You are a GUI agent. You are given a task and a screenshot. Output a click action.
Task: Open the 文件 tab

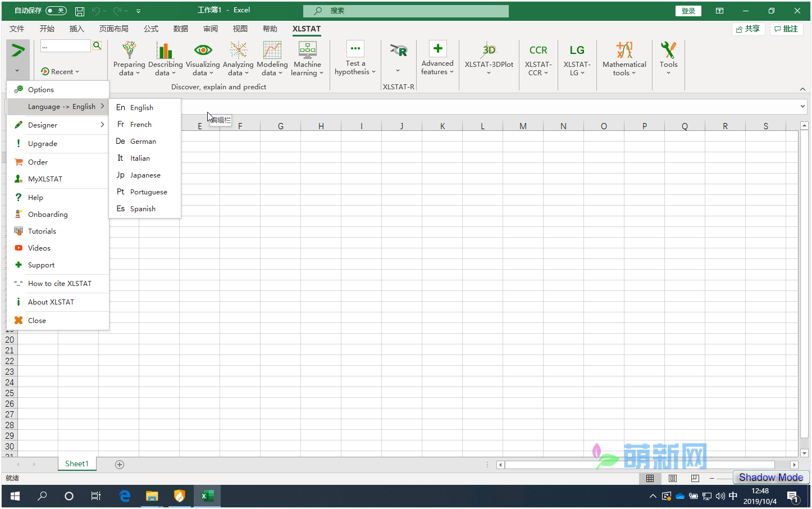[17, 29]
